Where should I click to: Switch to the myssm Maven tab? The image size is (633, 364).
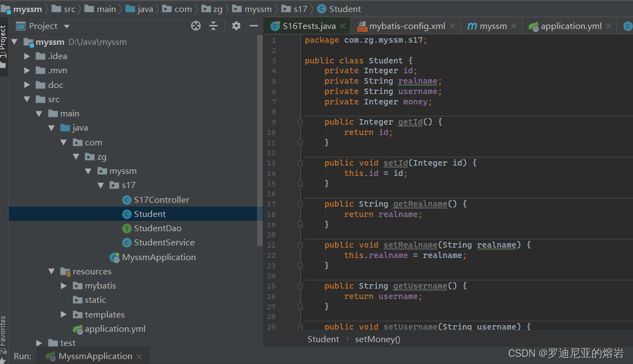493,26
